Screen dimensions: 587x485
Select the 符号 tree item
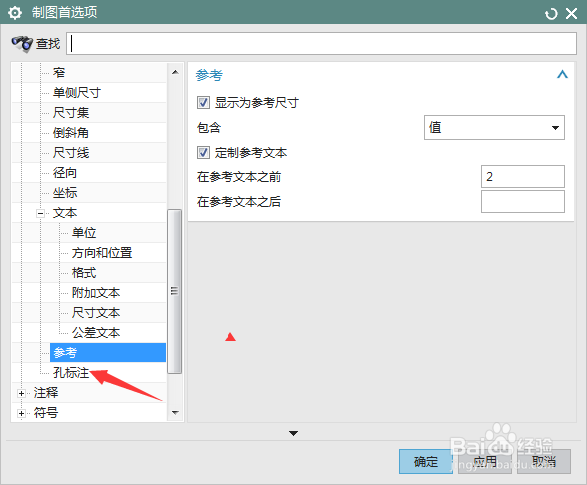46,413
